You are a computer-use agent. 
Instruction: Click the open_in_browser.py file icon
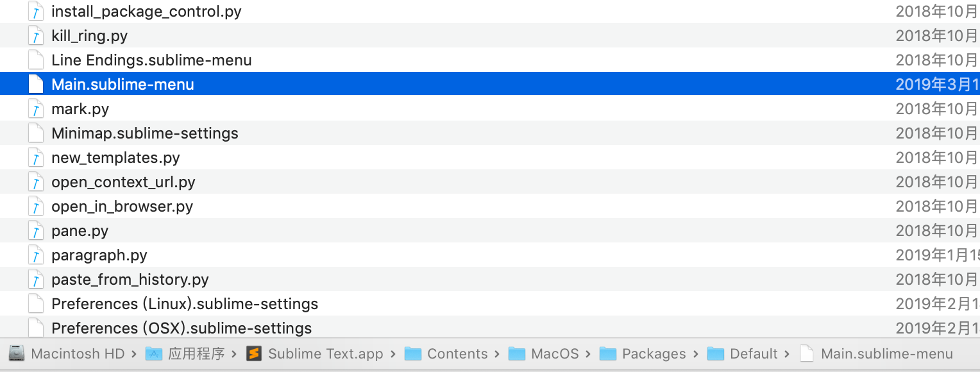point(36,207)
